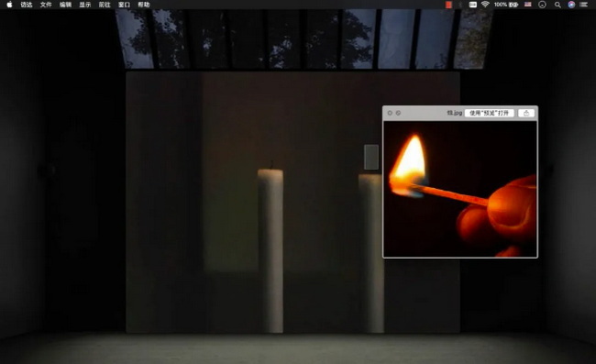The image size is (596, 364).
Task: Open the 显示 menu
Action: click(84, 5)
